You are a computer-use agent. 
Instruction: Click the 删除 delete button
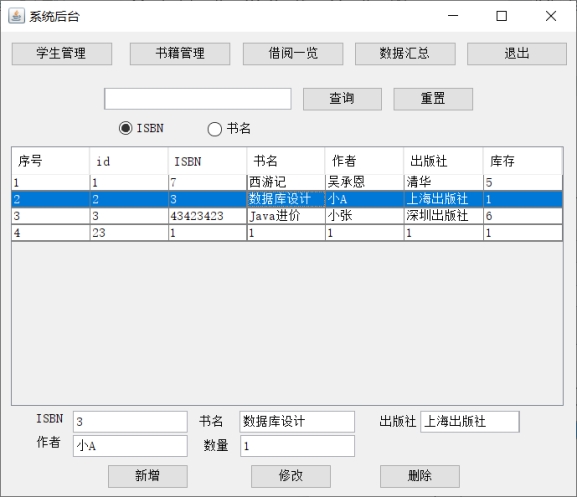[x=420, y=476]
